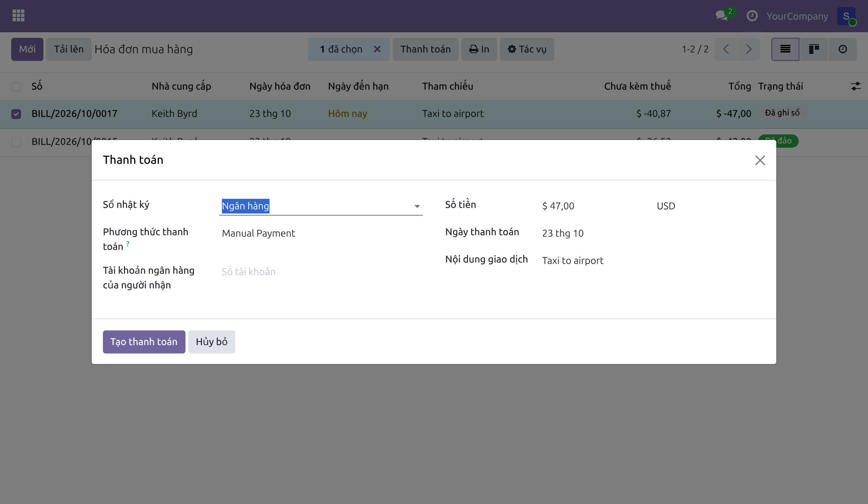
Task: Expand the Sổ nhật ký dropdown arrow
Action: (417, 206)
